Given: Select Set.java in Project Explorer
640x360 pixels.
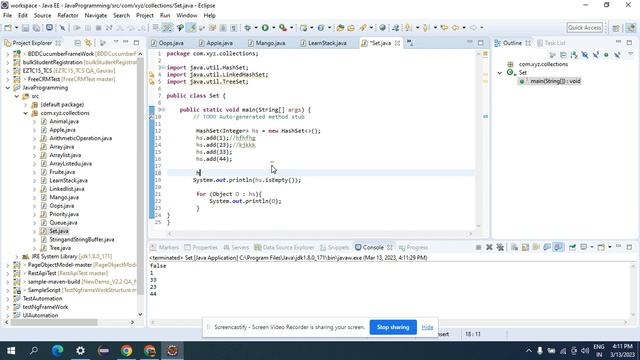Looking at the screenshot, I should [x=59, y=231].
